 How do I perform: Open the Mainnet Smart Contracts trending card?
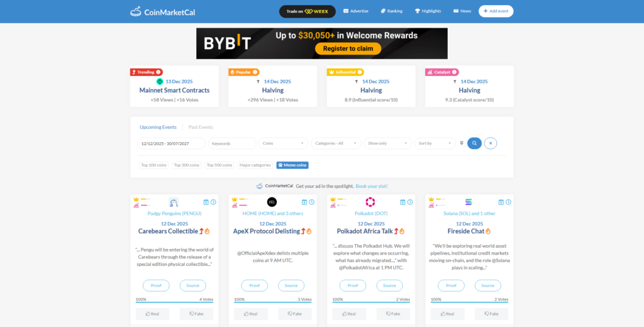175,86
